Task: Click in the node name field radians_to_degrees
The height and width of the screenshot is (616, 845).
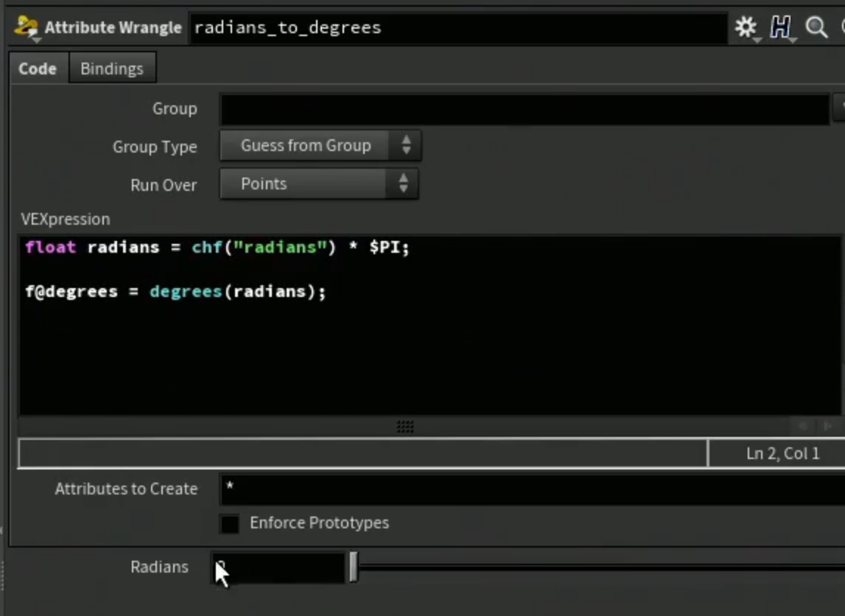Action: point(458,27)
